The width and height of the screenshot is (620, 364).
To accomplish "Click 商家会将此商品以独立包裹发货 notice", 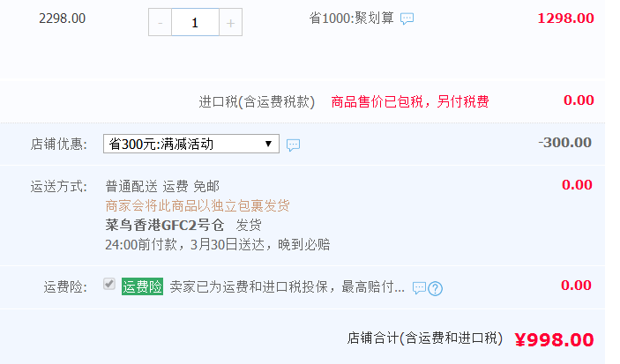I will pyautogui.click(x=198, y=205).
